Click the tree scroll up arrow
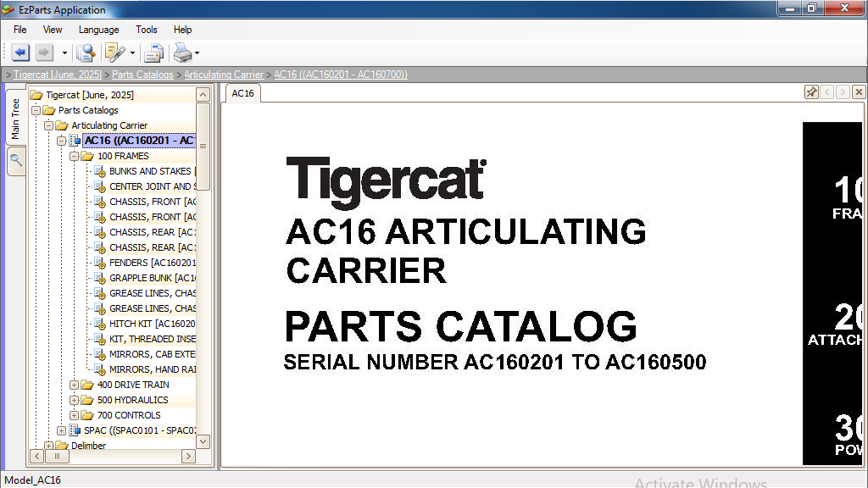 point(203,95)
